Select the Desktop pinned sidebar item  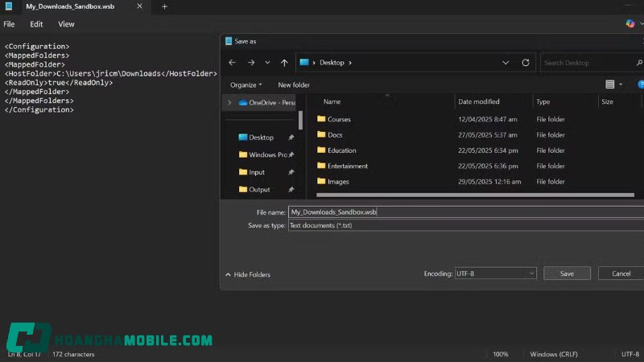[x=261, y=138]
